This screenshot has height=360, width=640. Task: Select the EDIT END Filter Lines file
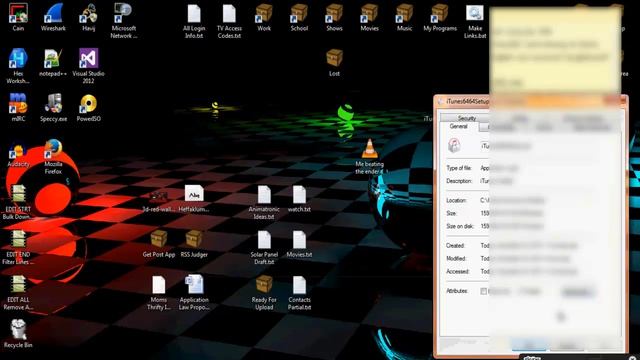coord(18,247)
